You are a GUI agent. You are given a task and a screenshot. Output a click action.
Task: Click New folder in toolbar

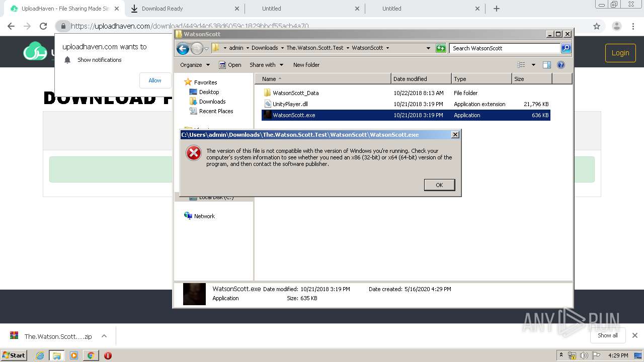click(306, 65)
